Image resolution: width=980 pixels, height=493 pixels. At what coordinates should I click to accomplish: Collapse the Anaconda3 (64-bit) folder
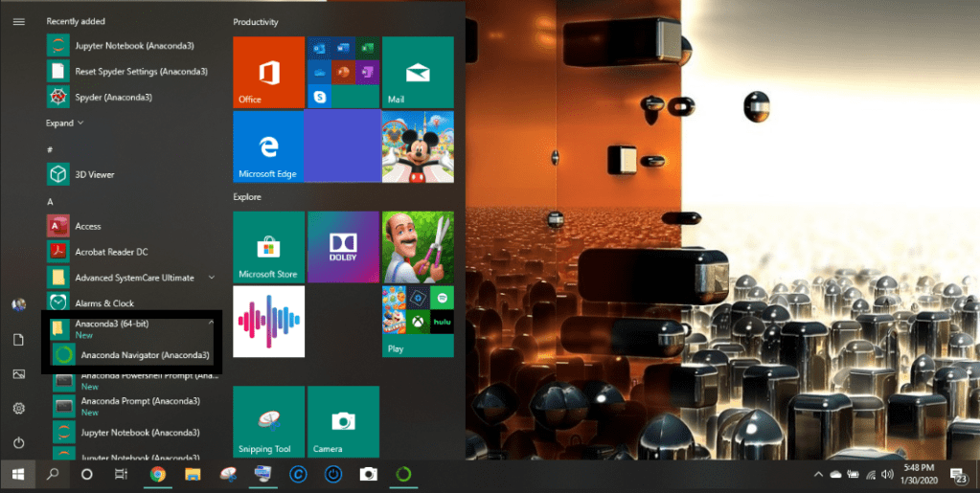click(212, 324)
